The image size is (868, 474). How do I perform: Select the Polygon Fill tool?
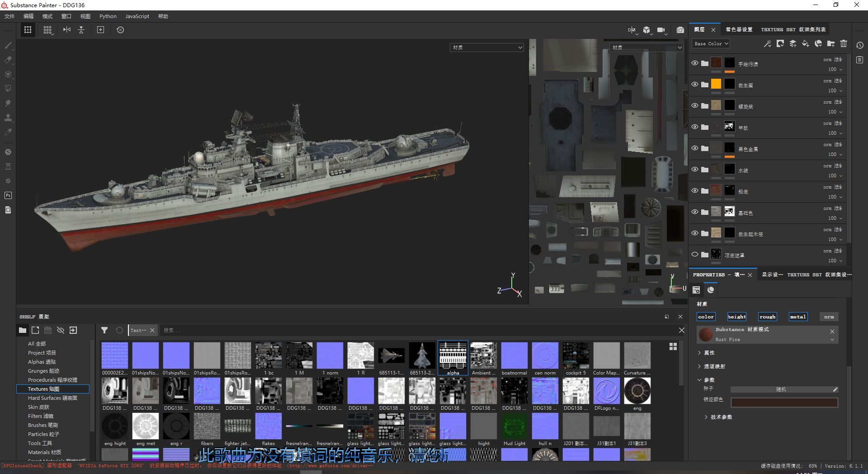click(8, 89)
